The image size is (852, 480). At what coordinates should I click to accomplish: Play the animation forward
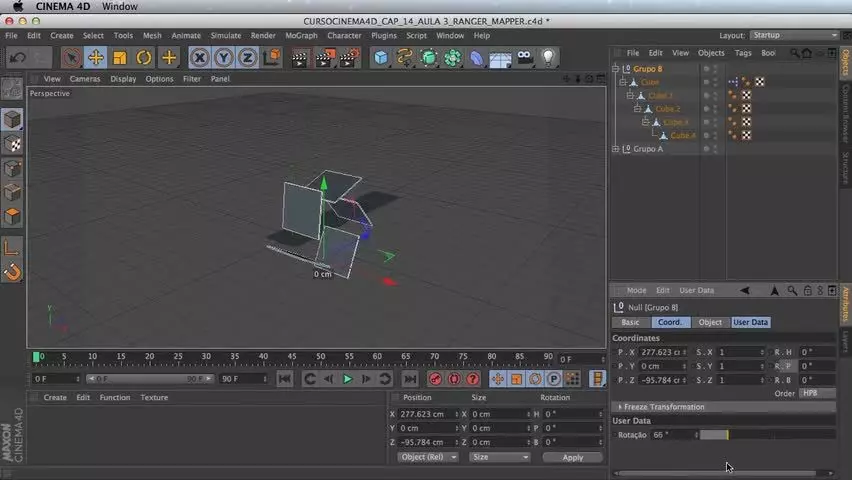click(x=347, y=379)
